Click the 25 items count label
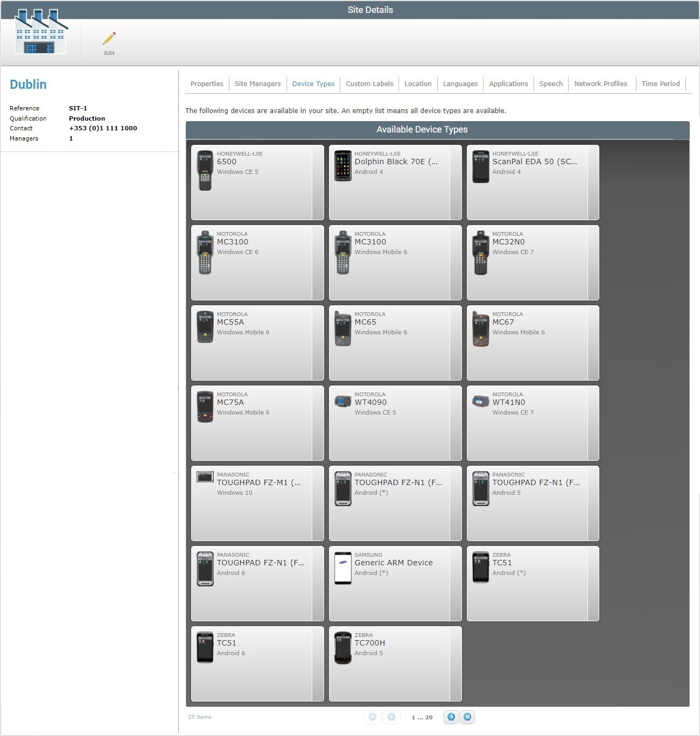Viewport: 700px width, 736px height. [200, 717]
